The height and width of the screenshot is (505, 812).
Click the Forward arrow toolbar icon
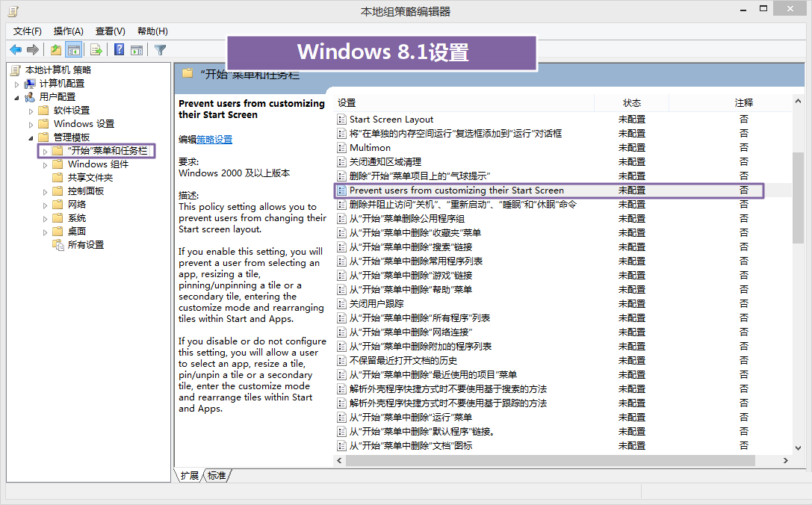coord(33,50)
